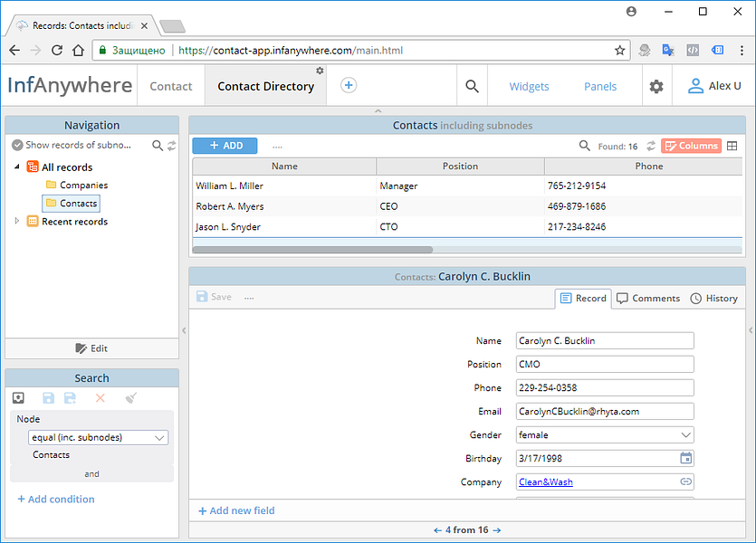
Task: Click Add condition link
Action: (56, 500)
